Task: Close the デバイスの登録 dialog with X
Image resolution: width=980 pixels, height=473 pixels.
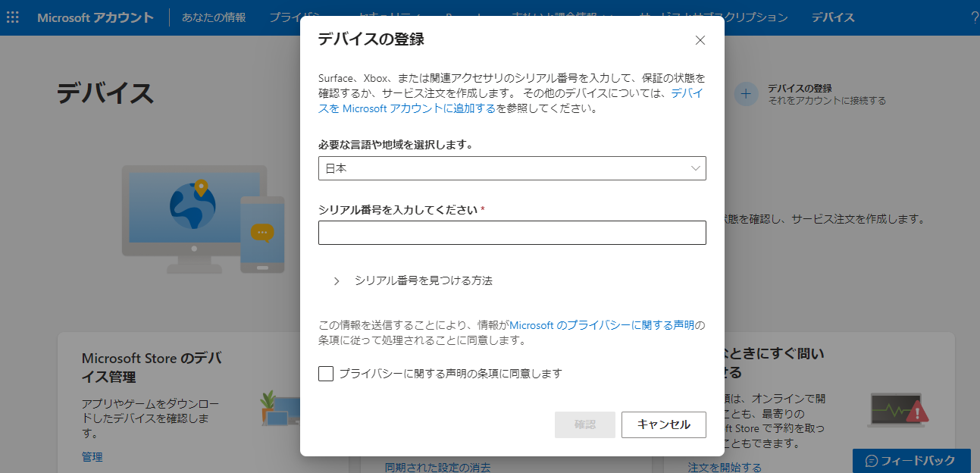Action: (700, 40)
